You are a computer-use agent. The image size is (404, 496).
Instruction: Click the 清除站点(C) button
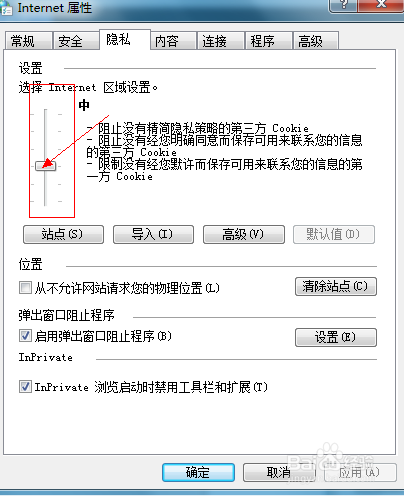[336, 287]
